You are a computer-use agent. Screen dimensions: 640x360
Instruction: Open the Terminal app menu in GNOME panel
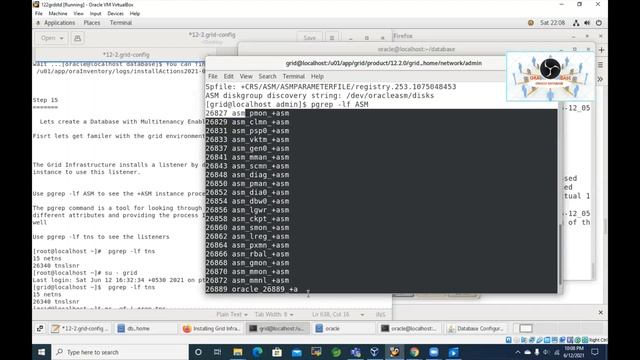pyautogui.click(x=121, y=23)
